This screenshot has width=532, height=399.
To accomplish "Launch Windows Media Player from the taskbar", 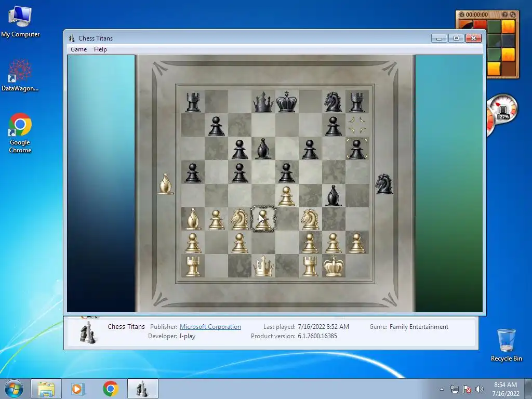I will (x=77, y=389).
